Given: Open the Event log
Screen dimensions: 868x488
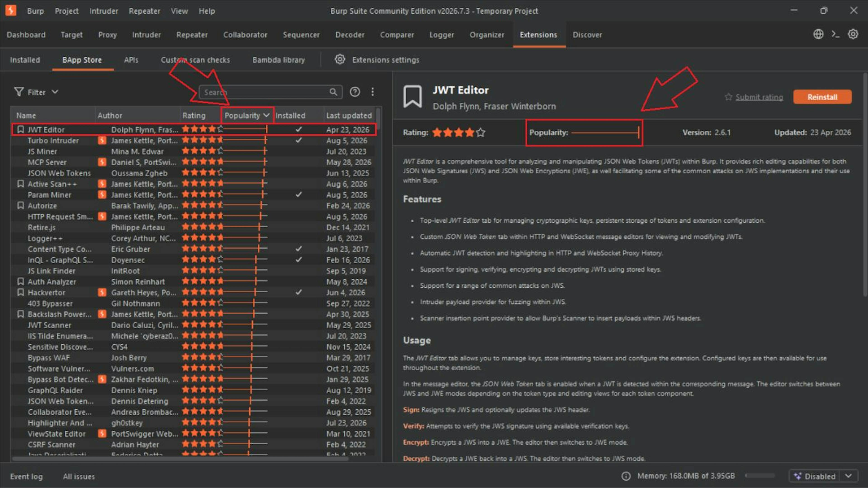Looking at the screenshot, I should point(26,476).
